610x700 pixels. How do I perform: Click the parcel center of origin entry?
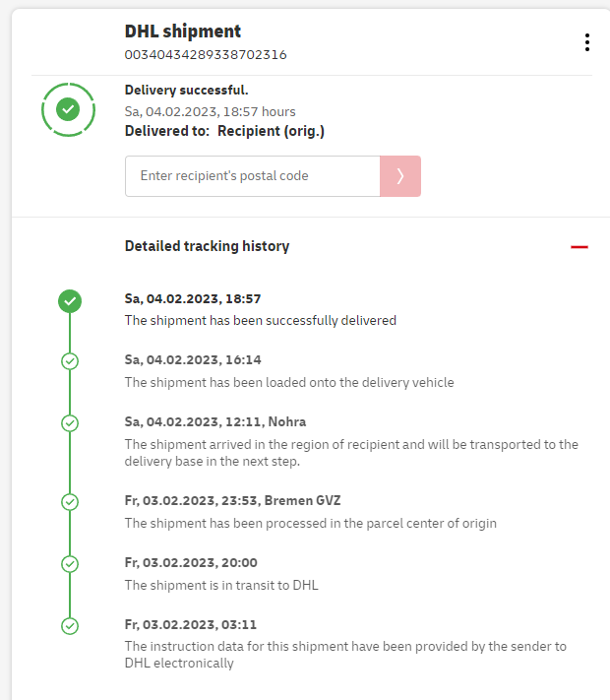coord(310,523)
